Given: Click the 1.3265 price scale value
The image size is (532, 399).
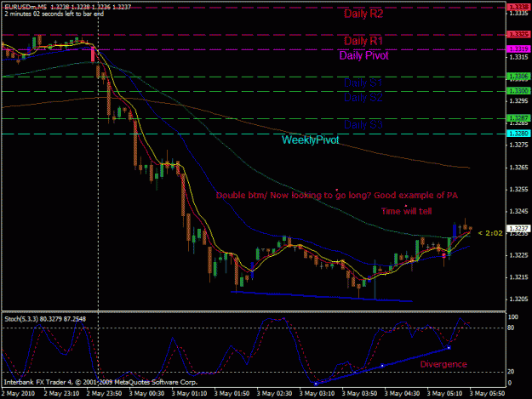Looking at the screenshot, I should pos(518,168).
